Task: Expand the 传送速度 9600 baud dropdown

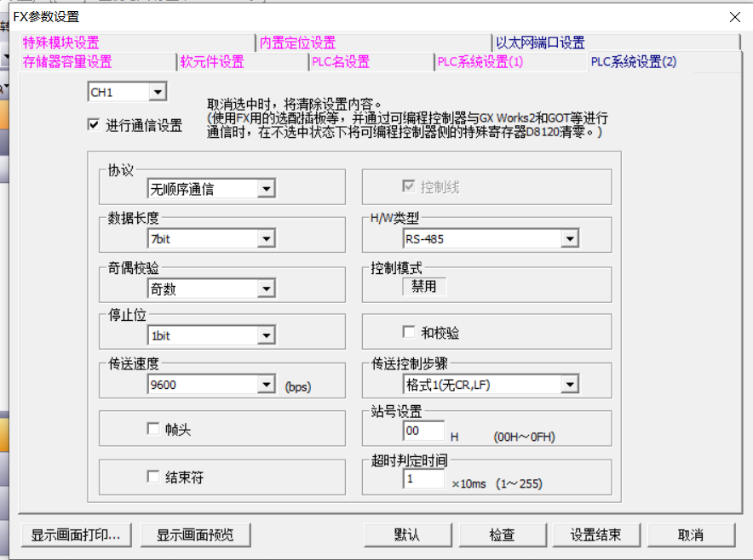Action: point(266,386)
